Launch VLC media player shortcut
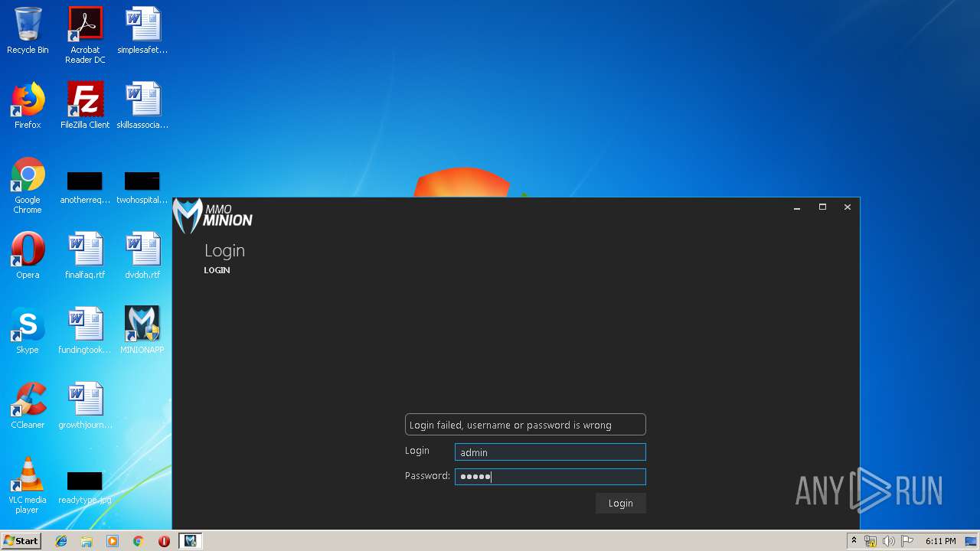The height and width of the screenshot is (551, 980). (x=28, y=485)
